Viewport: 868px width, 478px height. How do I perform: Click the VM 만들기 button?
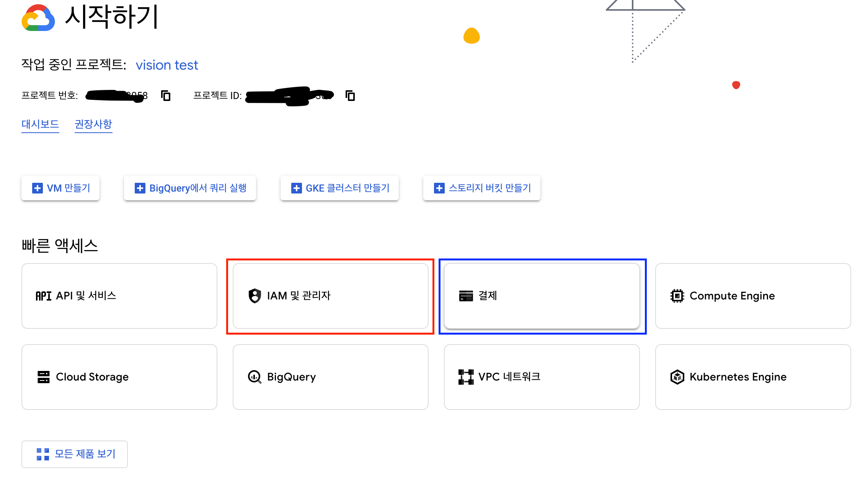60,188
